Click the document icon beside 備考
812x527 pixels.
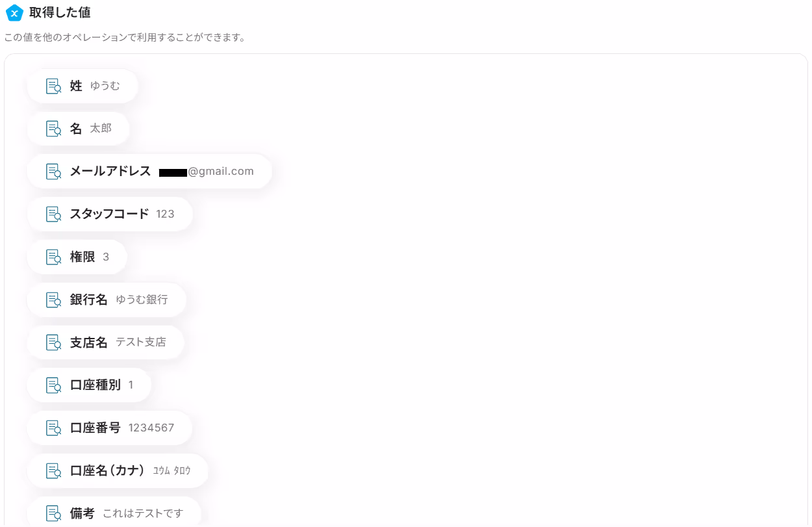[x=54, y=514]
